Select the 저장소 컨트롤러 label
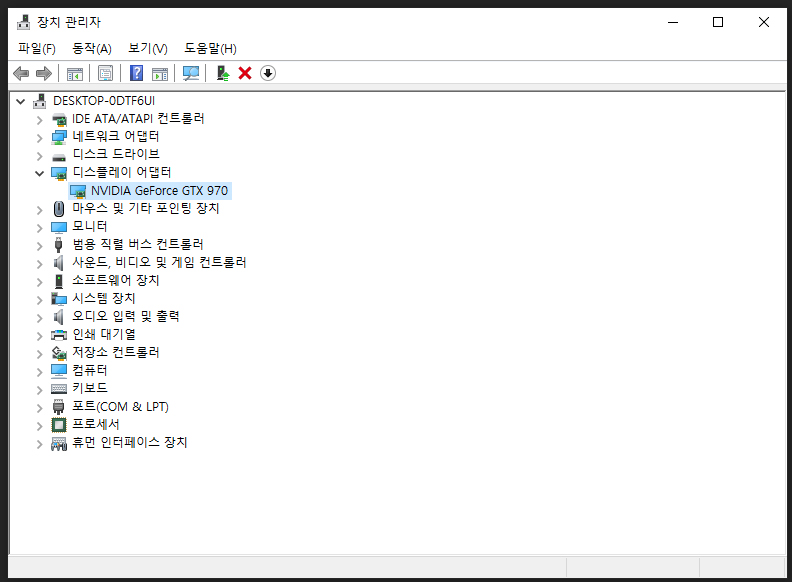The image size is (792, 582). [x=116, y=352]
